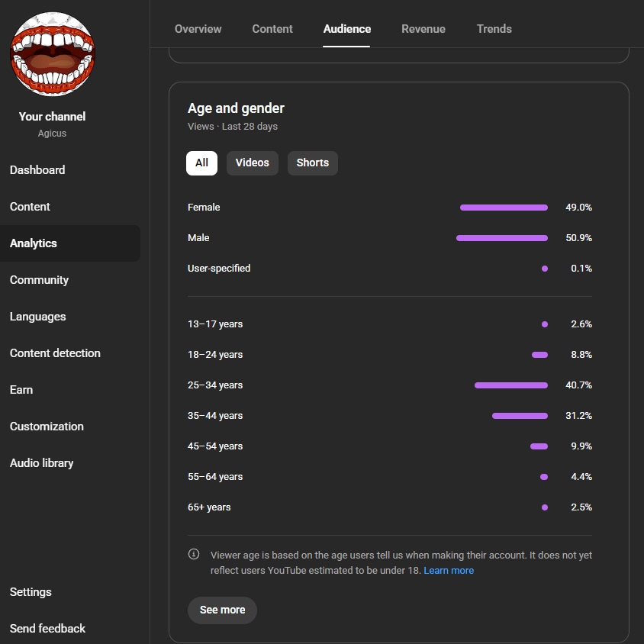The height and width of the screenshot is (644, 644).
Task: Click the channel name 'Agicus'
Action: 52,134
